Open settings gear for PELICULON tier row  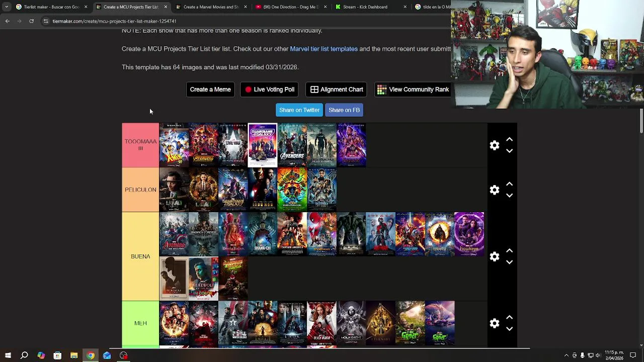[495, 190]
